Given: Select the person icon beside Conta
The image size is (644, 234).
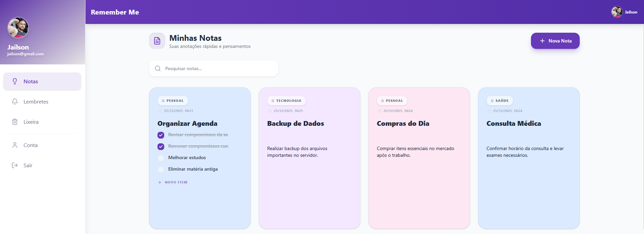Looking at the screenshot, I should (14, 145).
